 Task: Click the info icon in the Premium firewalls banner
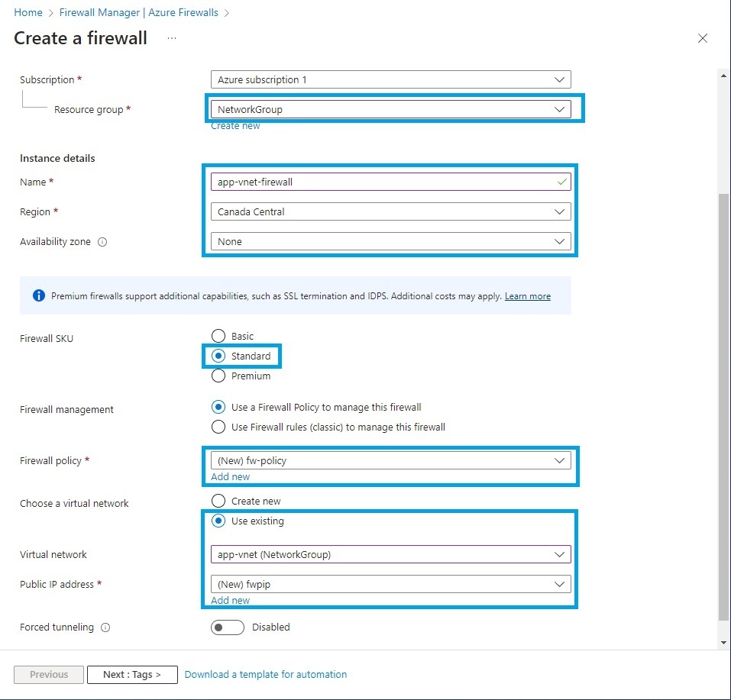tap(38, 295)
